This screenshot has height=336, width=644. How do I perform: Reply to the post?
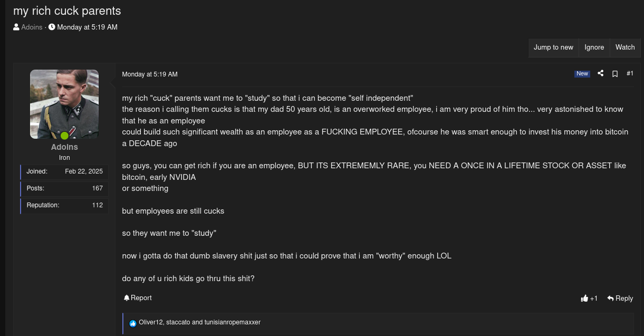point(620,299)
